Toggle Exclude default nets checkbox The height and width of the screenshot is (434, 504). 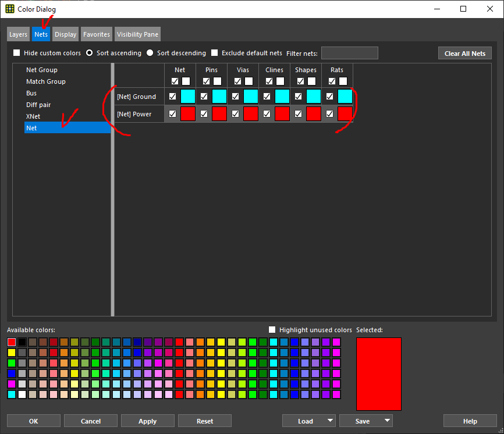[215, 53]
